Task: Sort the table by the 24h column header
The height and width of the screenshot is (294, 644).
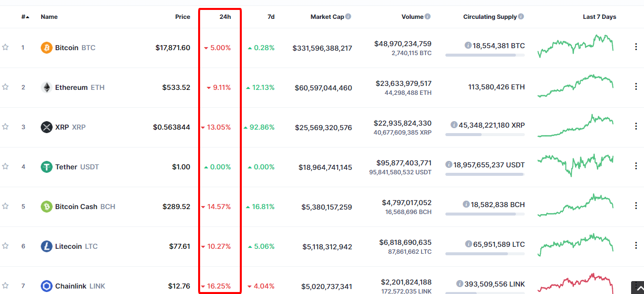Action: [x=225, y=17]
